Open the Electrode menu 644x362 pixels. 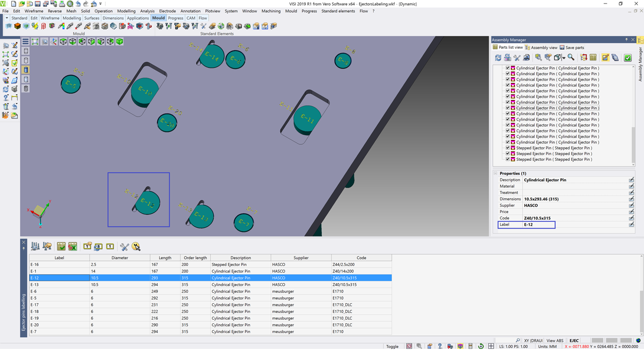click(x=168, y=11)
